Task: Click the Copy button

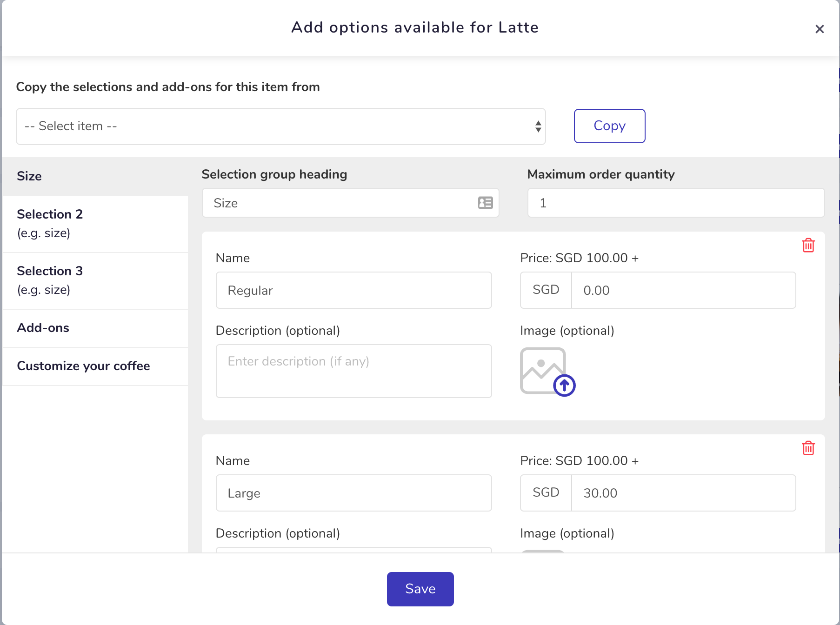Action: [609, 126]
